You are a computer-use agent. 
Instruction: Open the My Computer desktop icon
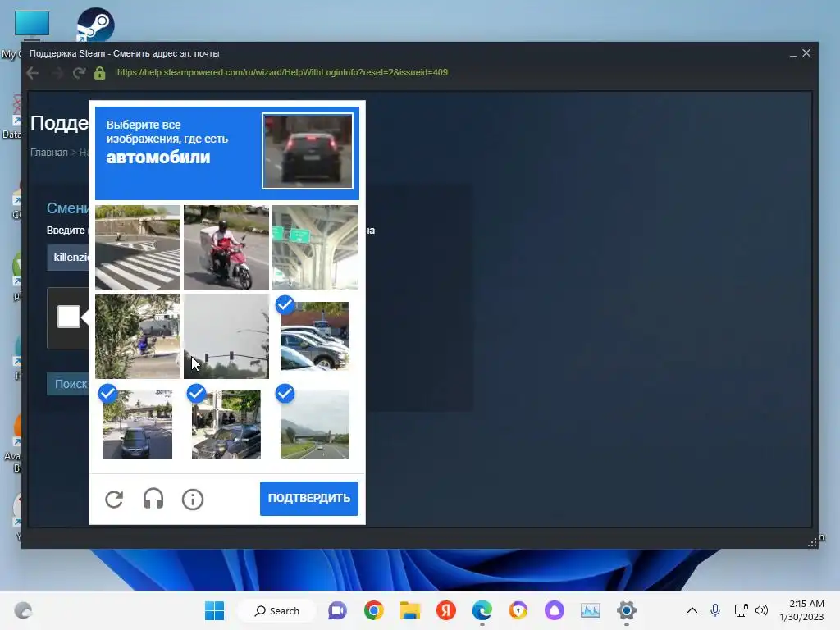click(32, 25)
